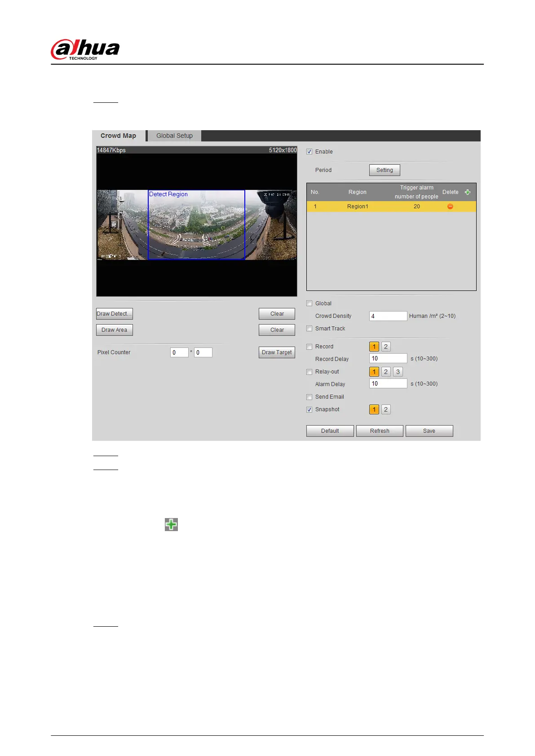Delete Region1 with the orange minus icon
Screen dimensions: 535x756
tap(450, 207)
